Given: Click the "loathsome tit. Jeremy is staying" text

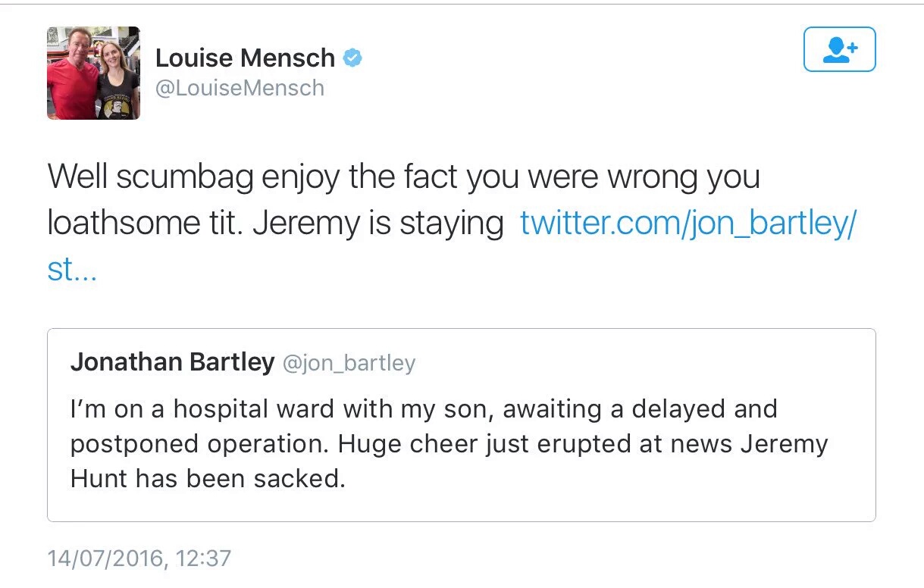Looking at the screenshot, I should point(275,224).
